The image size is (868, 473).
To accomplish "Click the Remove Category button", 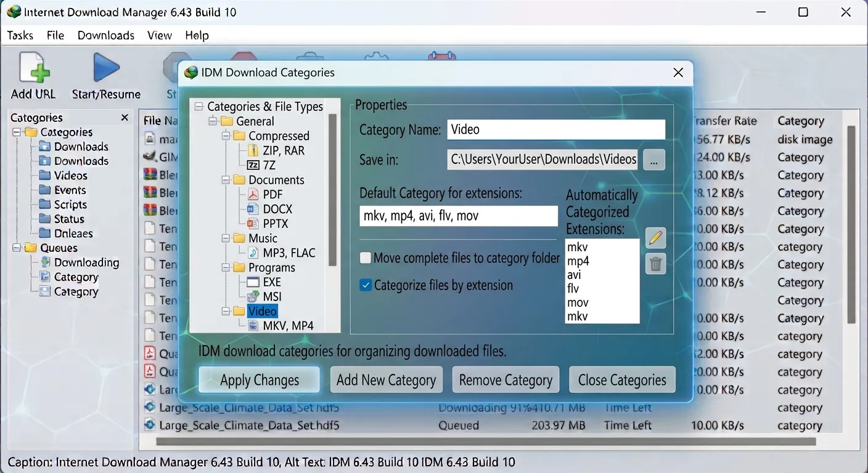I will tap(506, 380).
